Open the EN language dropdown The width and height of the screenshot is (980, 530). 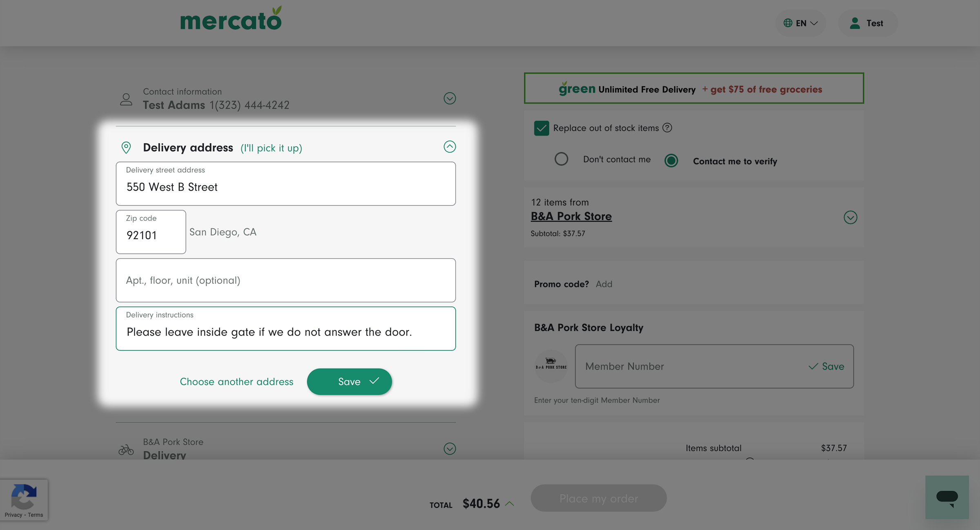coord(800,23)
